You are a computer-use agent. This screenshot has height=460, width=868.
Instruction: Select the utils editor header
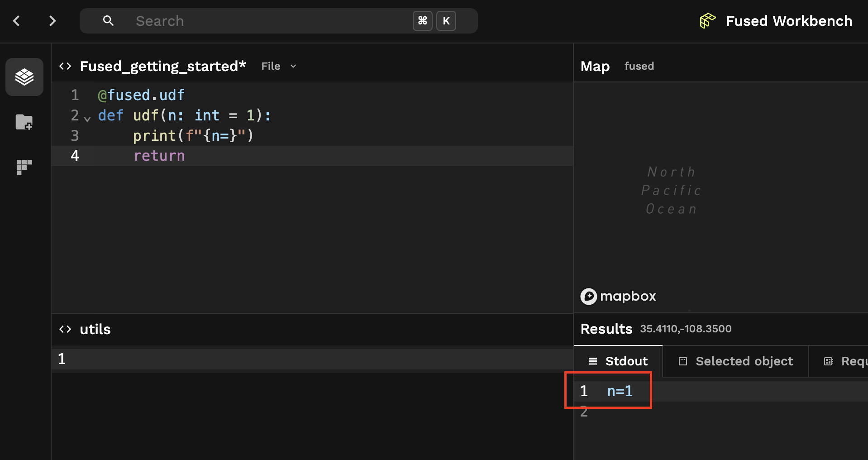95,329
